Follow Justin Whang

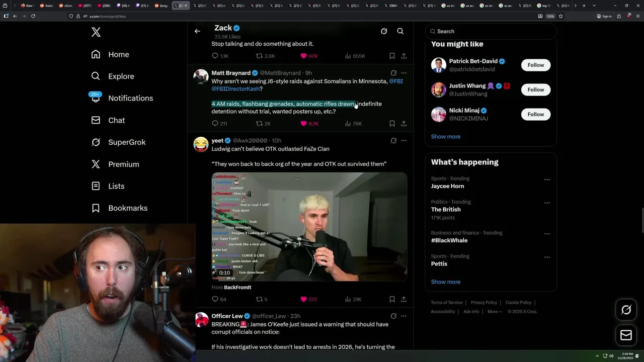pyautogui.click(x=536, y=89)
